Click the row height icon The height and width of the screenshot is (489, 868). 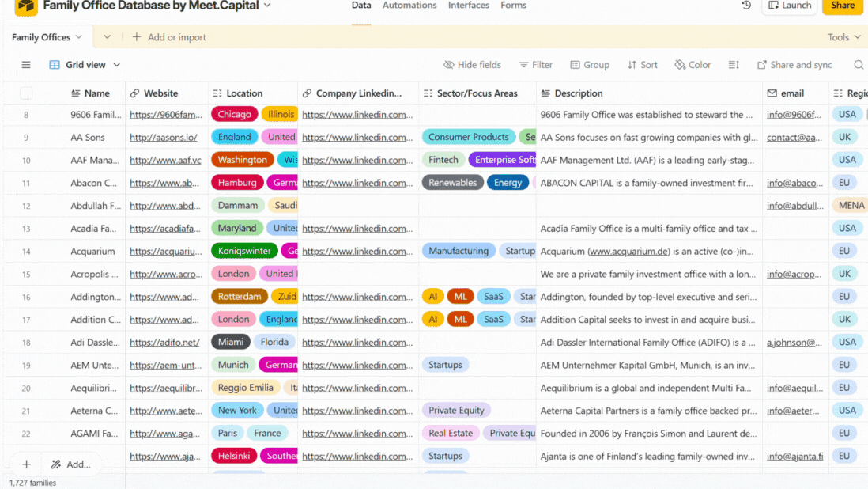[x=734, y=65]
